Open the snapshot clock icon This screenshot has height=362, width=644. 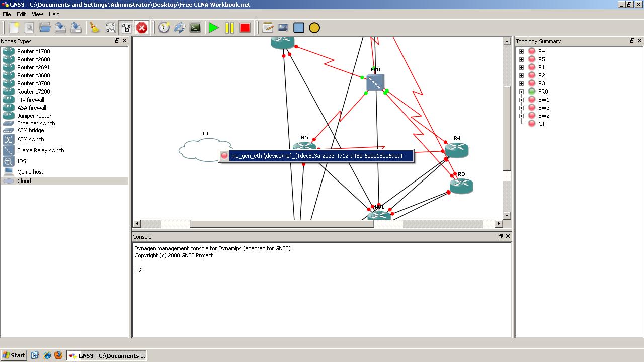[x=164, y=28]
